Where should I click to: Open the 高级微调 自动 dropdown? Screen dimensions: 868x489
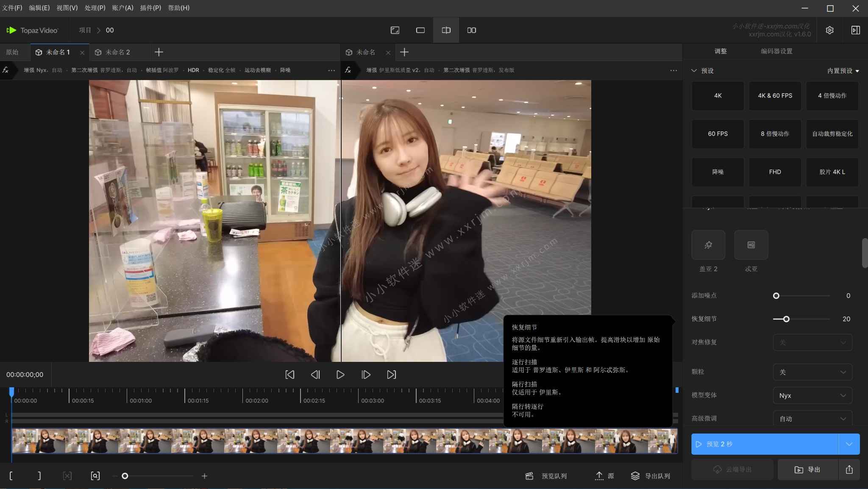click(812, 419)
